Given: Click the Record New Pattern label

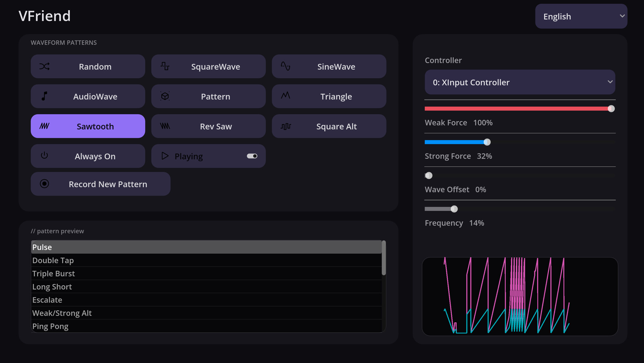Looking at the screenshot, I should 108,184.
